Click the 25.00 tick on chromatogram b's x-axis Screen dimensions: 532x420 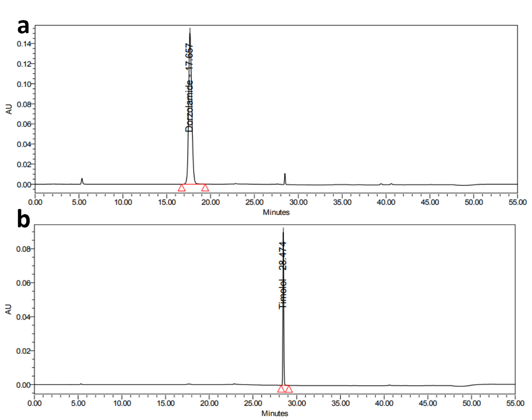(253, 403)
